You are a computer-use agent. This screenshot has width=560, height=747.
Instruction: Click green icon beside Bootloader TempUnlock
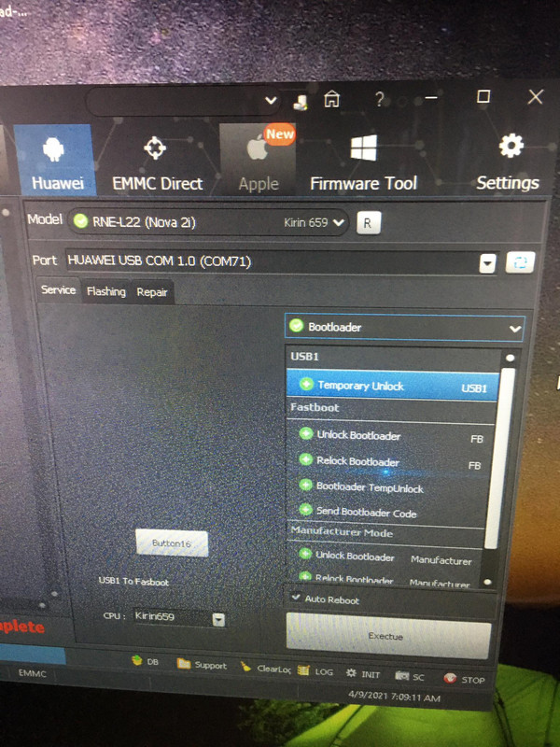pyautogui.click(x=305, y=485)
